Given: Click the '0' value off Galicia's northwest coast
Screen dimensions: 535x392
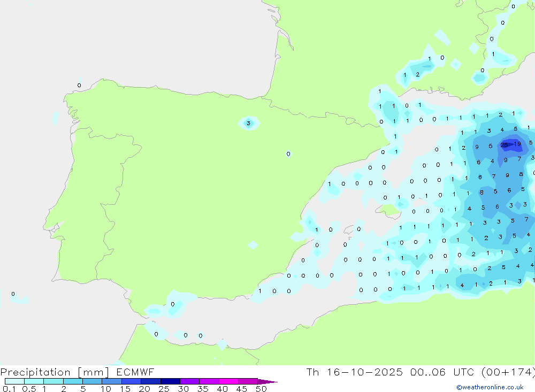Looking at the screenshot, I should tap(79, 85).
